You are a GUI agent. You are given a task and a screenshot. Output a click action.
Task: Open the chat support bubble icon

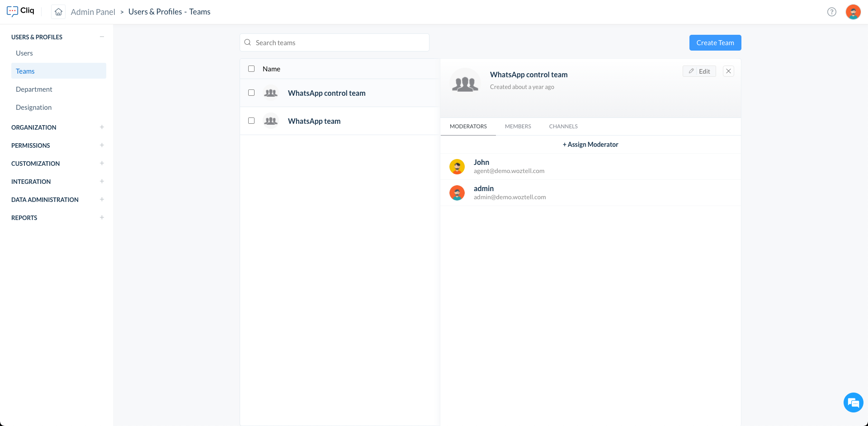[854, 403]
